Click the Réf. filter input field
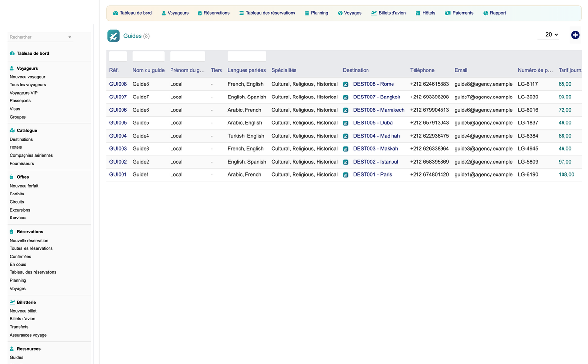The image size is (588, 364). pos(118,56)
